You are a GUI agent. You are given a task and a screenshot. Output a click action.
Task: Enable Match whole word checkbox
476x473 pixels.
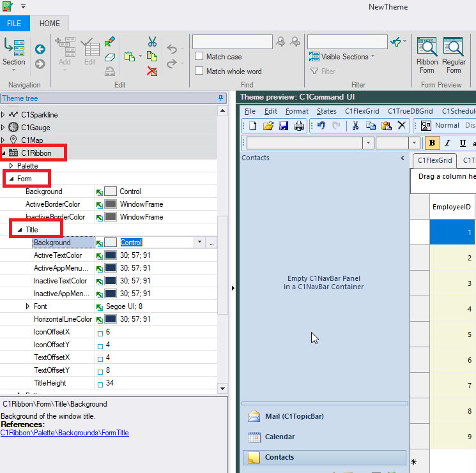point(199,71)
